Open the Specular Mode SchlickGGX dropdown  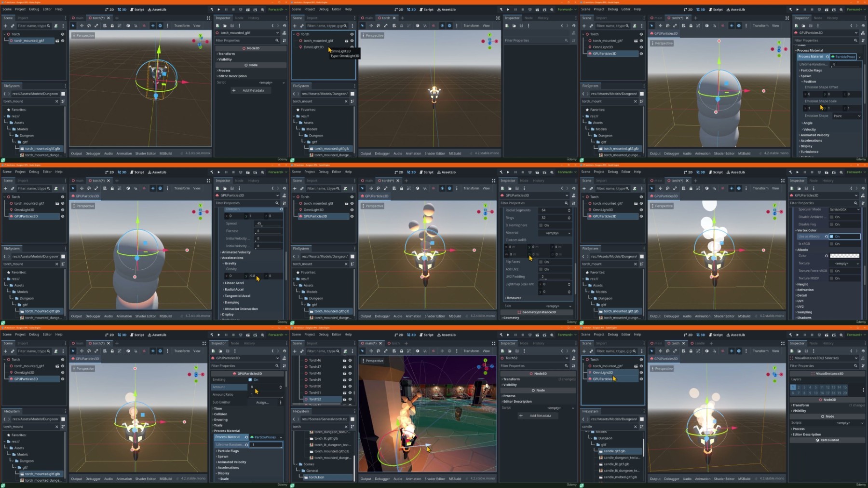point(844,209)
